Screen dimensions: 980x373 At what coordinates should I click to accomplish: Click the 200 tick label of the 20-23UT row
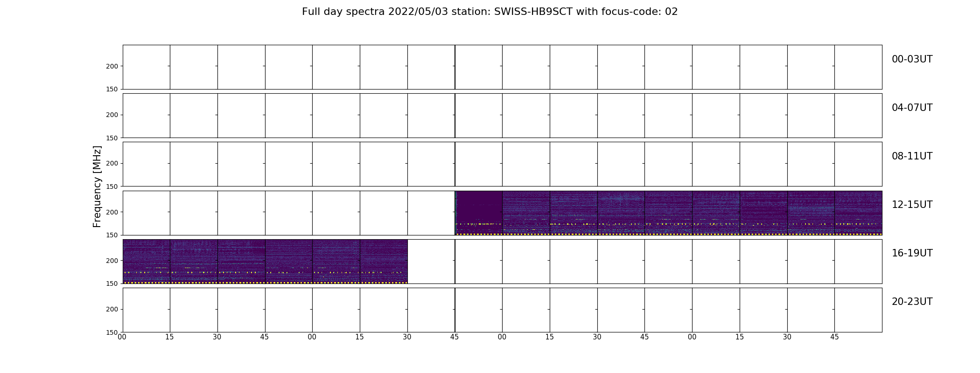point(112,309)
